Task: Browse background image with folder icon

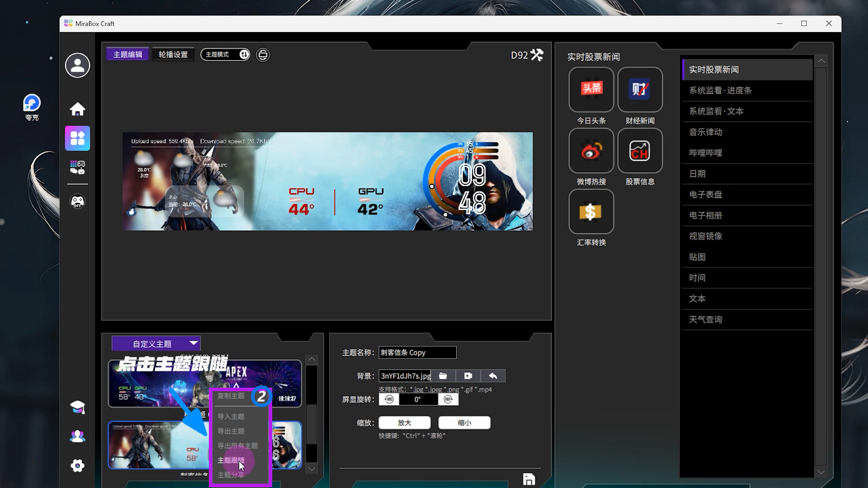Action: click(443, 376)
